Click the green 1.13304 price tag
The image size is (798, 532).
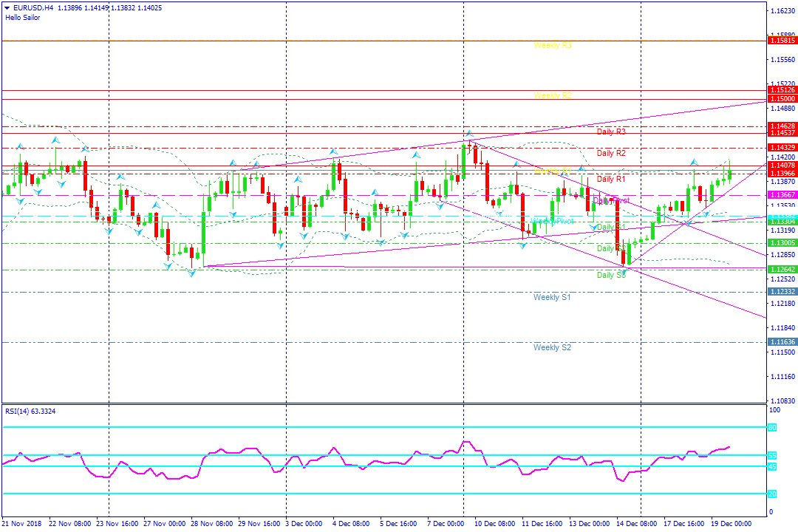coord(782,222)
